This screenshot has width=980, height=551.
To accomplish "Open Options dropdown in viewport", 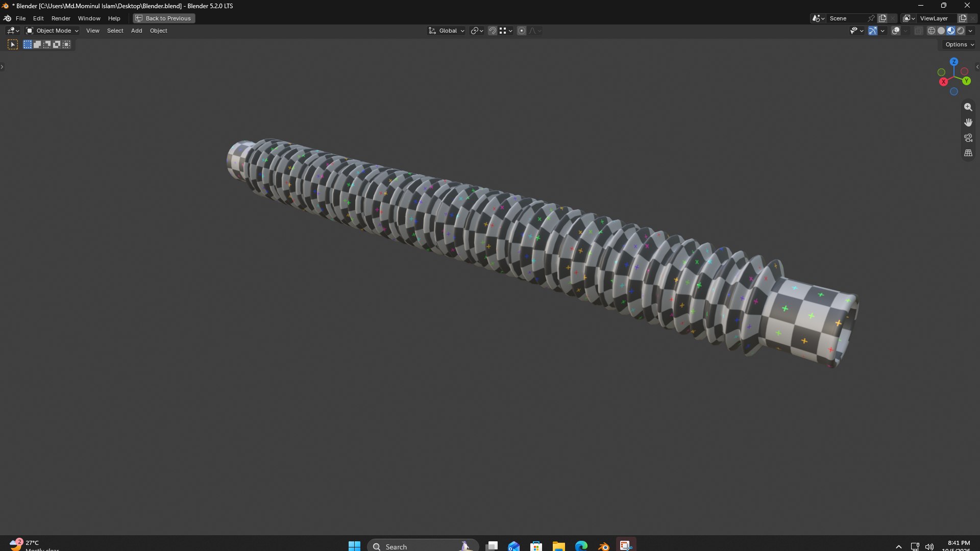I will (x=959, y=44).
